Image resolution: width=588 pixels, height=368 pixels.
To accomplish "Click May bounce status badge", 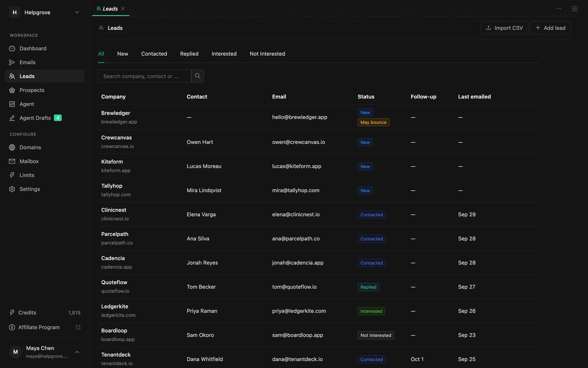I will point(373,122).
